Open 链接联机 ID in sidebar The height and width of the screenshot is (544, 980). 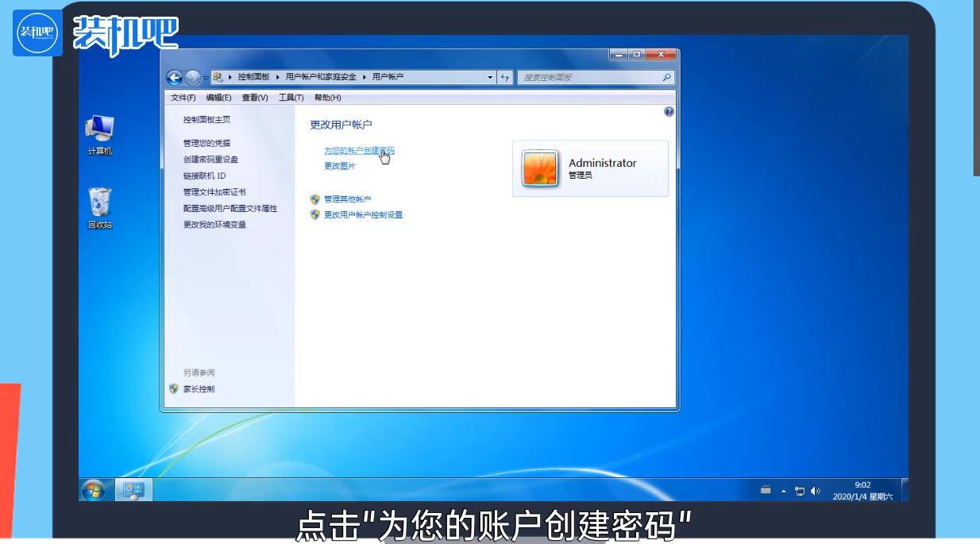[x=204, y=176]
